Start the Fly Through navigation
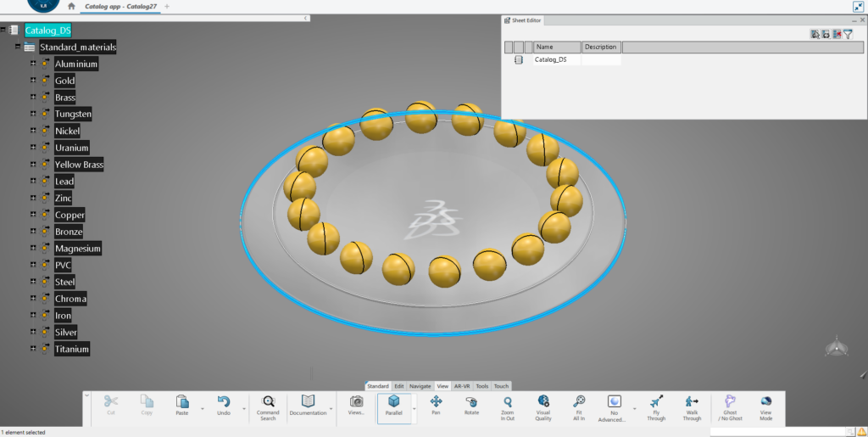 (656, 402)
